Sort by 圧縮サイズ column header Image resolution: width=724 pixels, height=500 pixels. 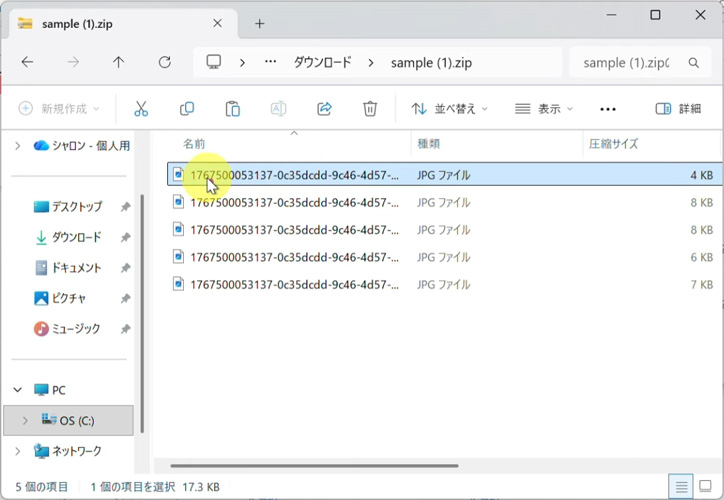point(613,144)
